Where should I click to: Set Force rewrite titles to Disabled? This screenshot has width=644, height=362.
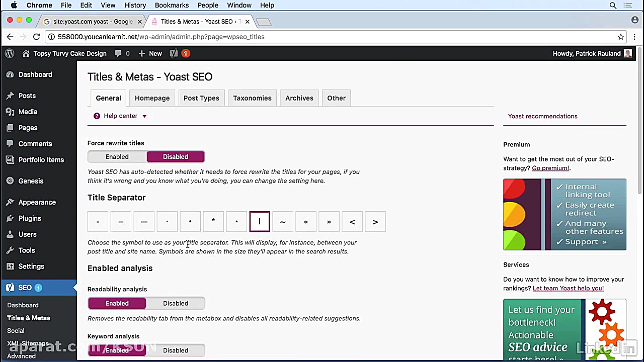pyautogui.click(x=176, y=157)
